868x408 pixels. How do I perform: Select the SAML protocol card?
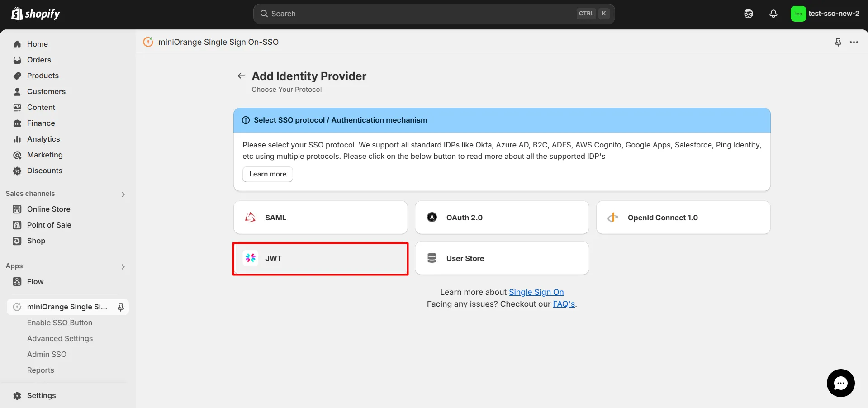(x=320, y=218)
